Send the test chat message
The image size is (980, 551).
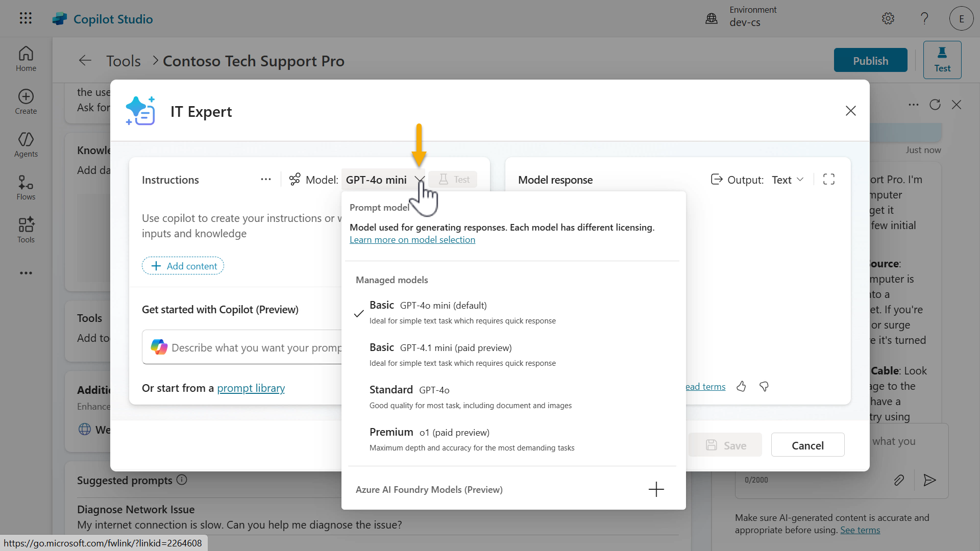pos(930,480)
